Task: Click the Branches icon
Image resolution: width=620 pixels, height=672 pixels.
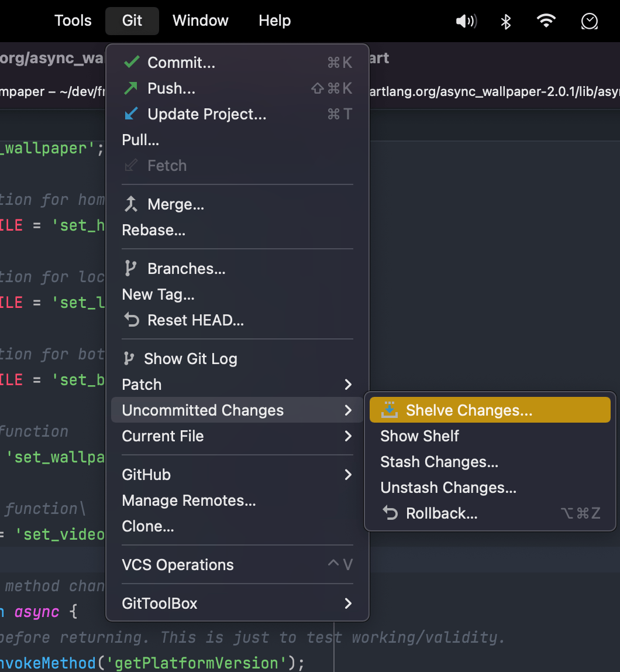Action: pyautogui.click(x=131, y=269)
